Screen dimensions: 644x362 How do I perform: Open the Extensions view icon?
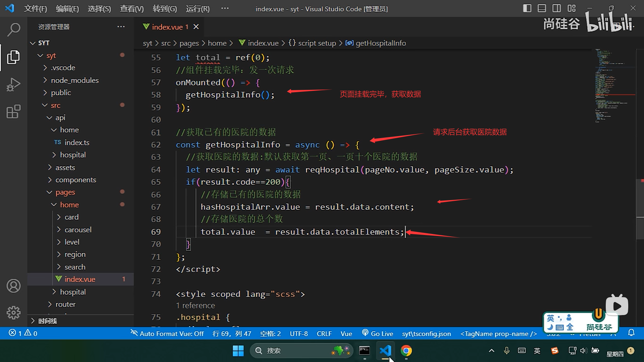pos(13,112)
